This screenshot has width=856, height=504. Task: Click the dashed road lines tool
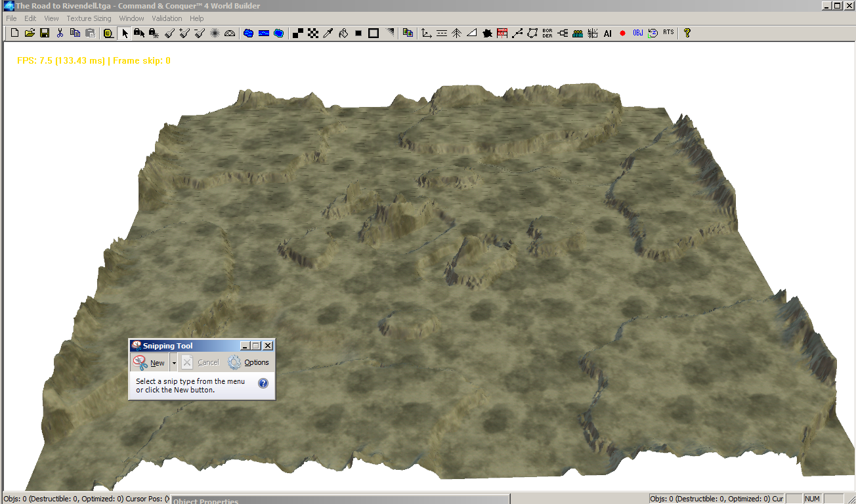(x=442, y=33)
